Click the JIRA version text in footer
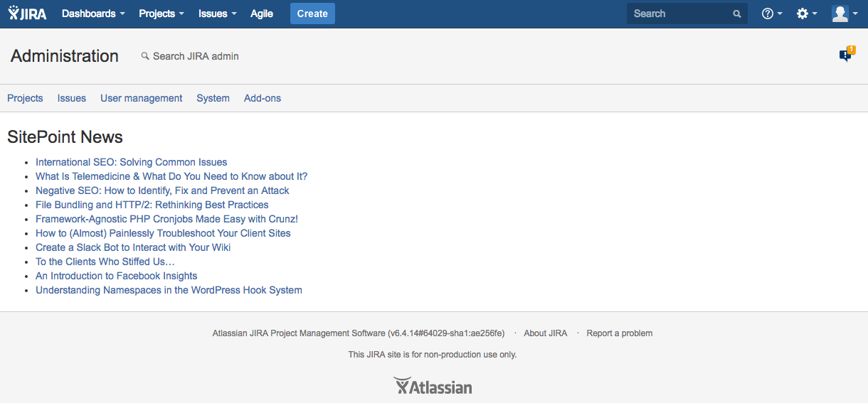 359,333
